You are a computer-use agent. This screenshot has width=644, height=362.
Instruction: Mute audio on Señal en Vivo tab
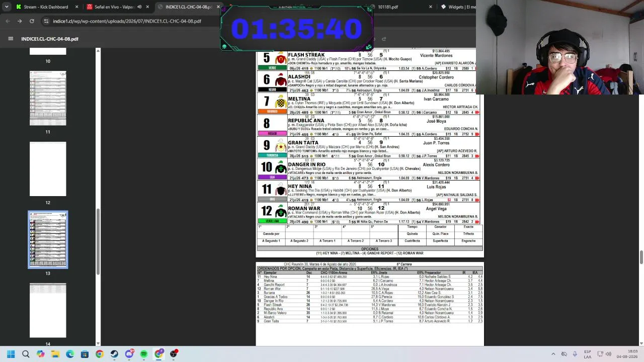(139, 7)
